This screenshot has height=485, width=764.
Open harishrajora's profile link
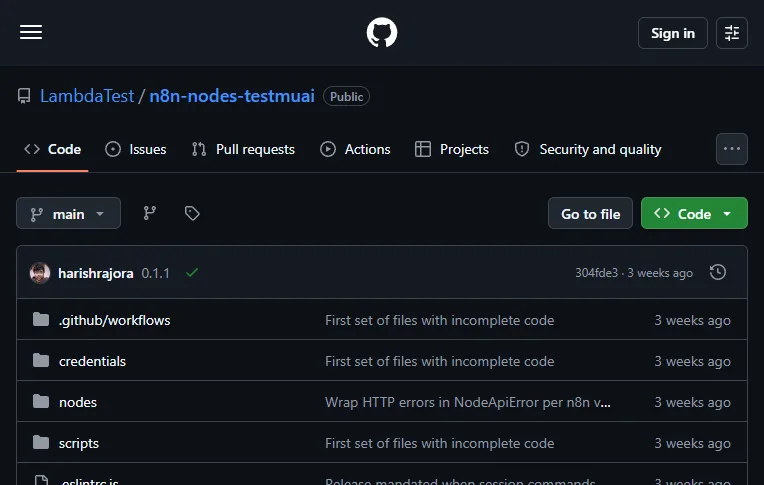point(96,273)
